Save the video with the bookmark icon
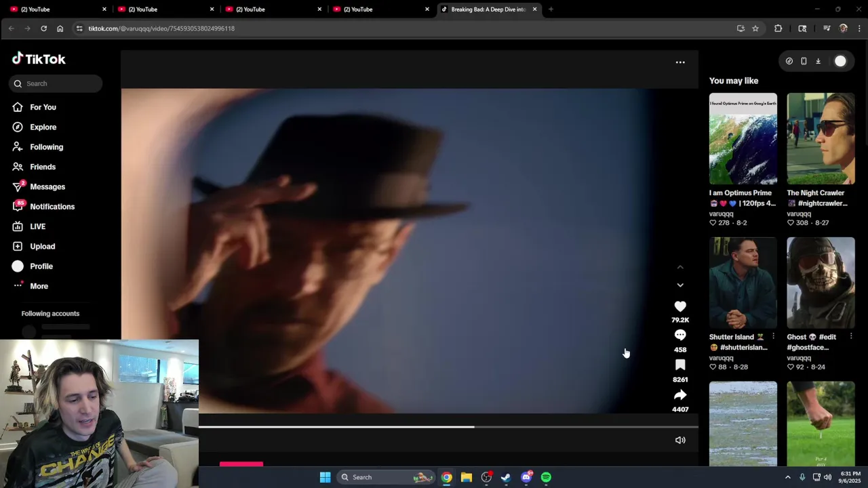 (680, 365)
